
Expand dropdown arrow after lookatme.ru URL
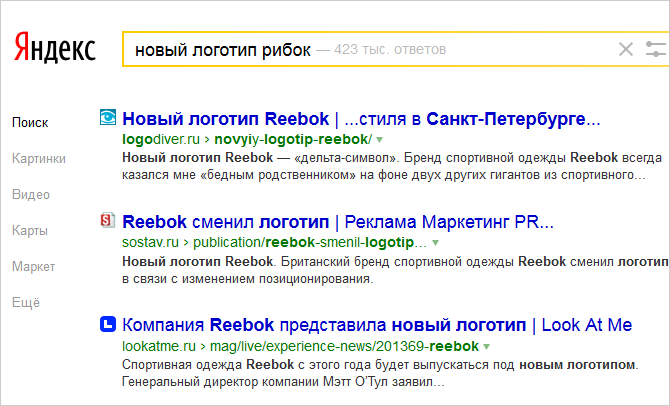click(x=486, y=347)
